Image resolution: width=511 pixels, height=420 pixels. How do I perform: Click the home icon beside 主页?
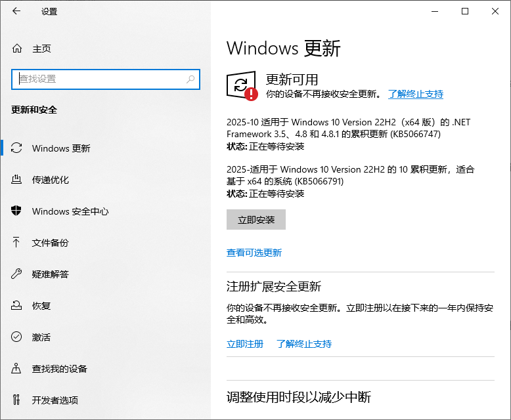(x=17, y=49)
